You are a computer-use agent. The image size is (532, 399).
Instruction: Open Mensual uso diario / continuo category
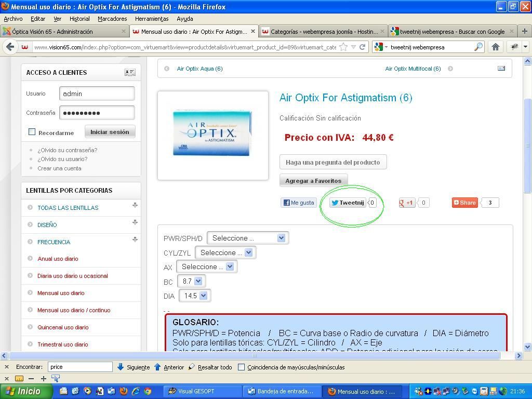tap(74, 310)
